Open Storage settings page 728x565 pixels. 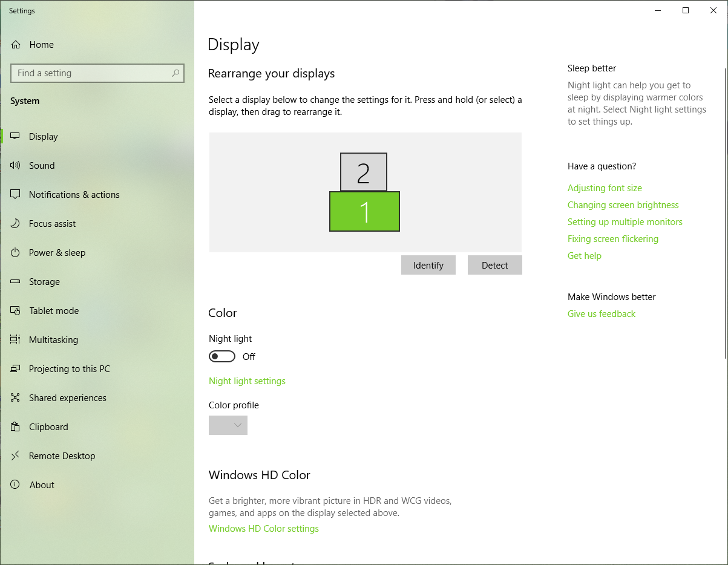click(97, 282)
